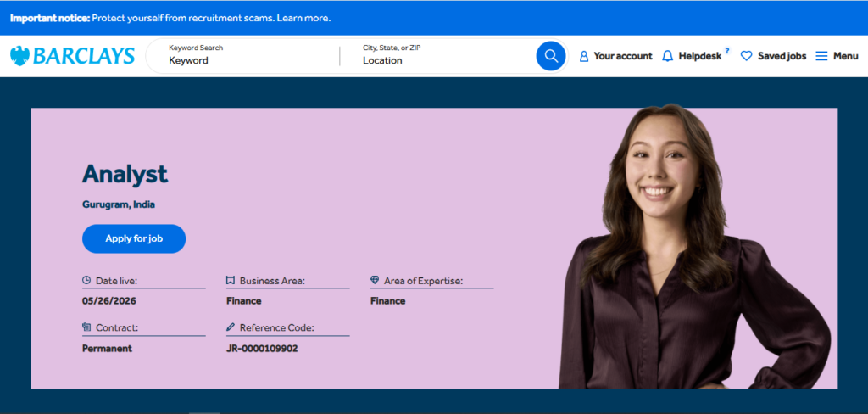
Task: Click the Helpdesk bell icon
Action: pos(668,56)
